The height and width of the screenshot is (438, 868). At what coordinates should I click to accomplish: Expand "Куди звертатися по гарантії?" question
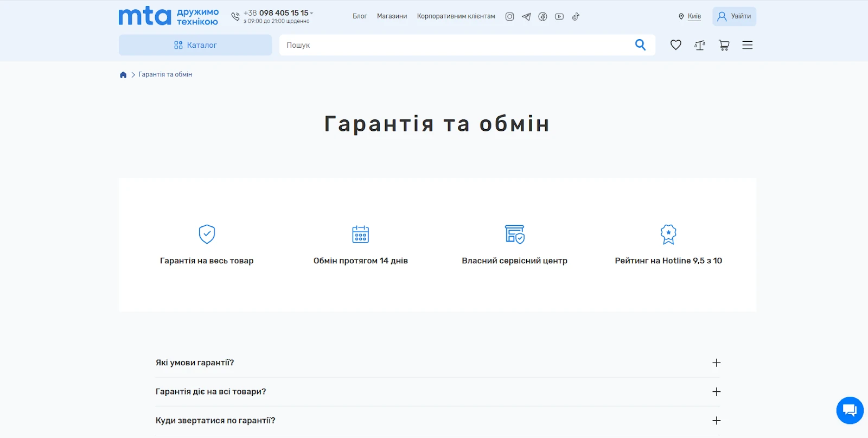pos(716,421)
